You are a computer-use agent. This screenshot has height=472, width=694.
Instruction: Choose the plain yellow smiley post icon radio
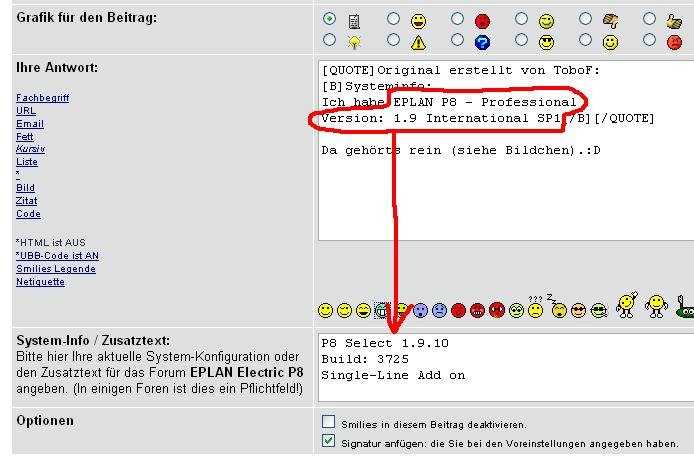click(x=586, y=40)
